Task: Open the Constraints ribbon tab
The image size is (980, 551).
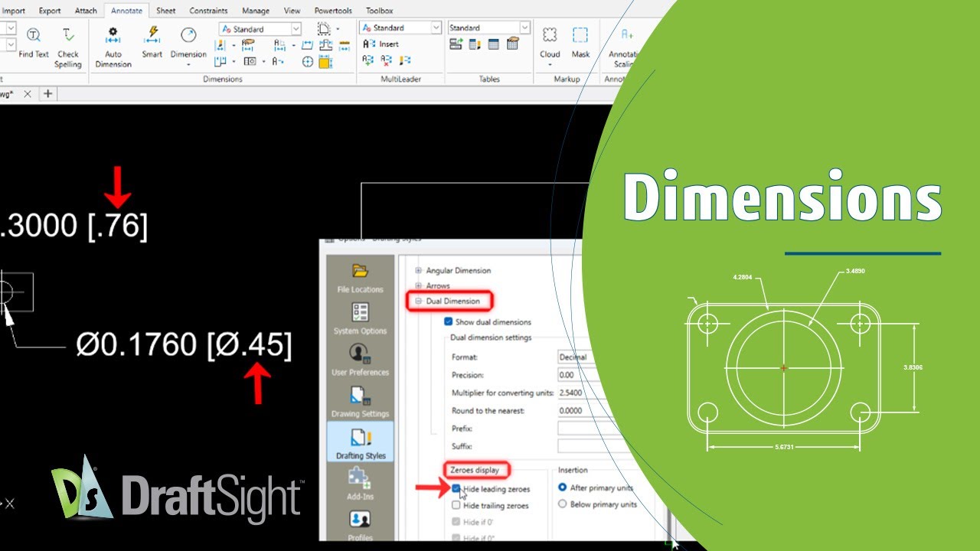Action: [x=208, y=11]
